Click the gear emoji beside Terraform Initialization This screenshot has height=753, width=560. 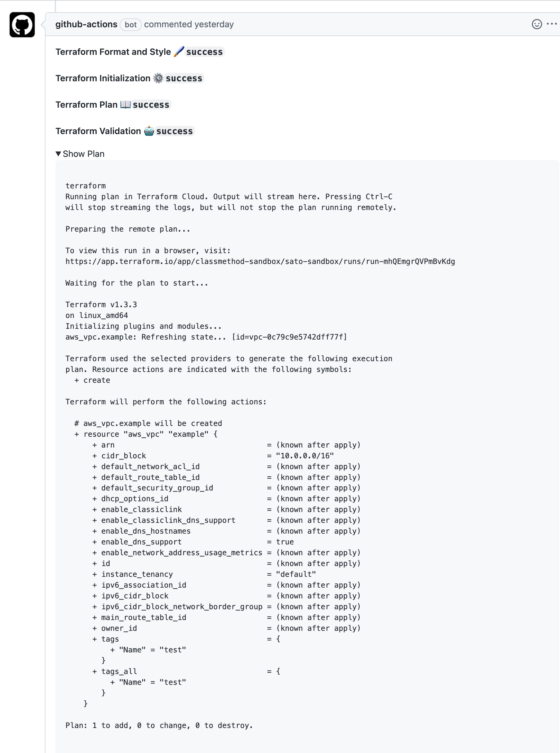(158, 78)
